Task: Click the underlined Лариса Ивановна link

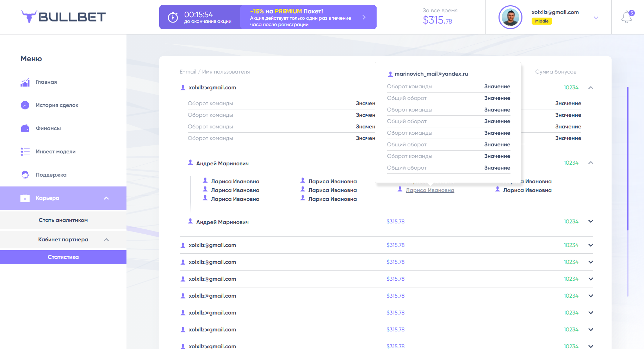Action: click(x=430, y=190)
